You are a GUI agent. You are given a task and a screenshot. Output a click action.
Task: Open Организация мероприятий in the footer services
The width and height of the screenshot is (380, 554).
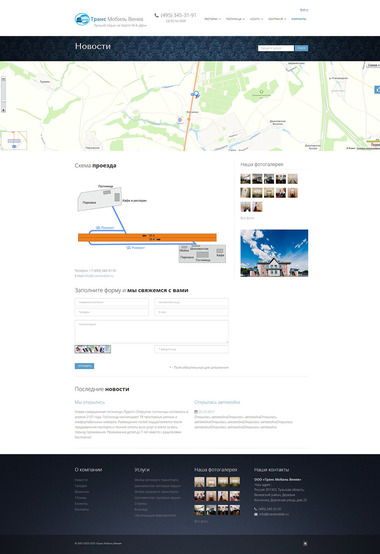155,515
